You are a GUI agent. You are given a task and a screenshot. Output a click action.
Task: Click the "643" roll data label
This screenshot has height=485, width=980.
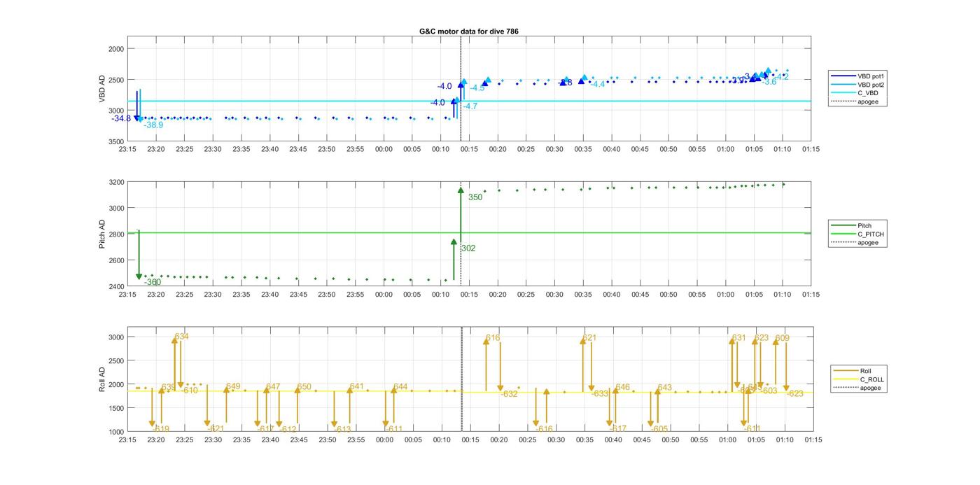(665, 387)
